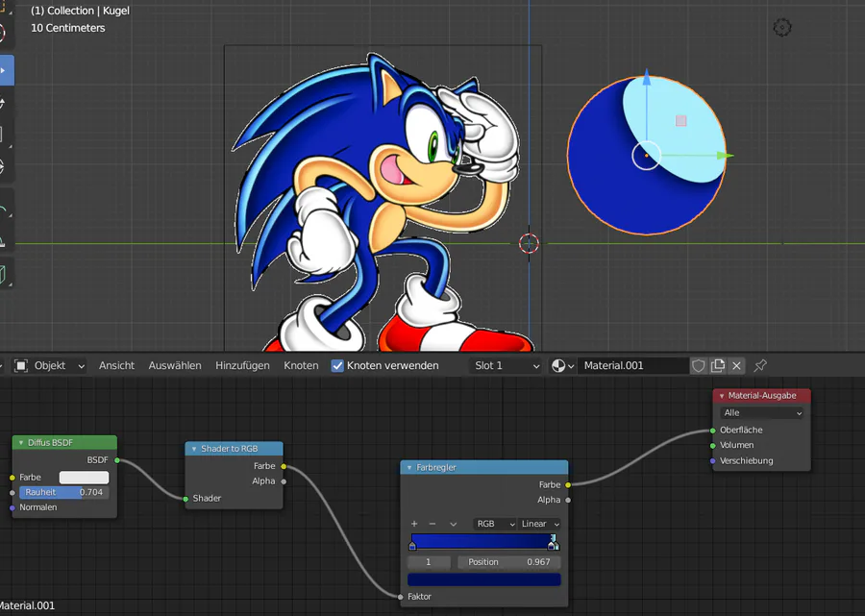Click the Volumen socket on Material-Ausgabe
The height and width of the screenshot is (616, 865).
[x=713, y=445]
